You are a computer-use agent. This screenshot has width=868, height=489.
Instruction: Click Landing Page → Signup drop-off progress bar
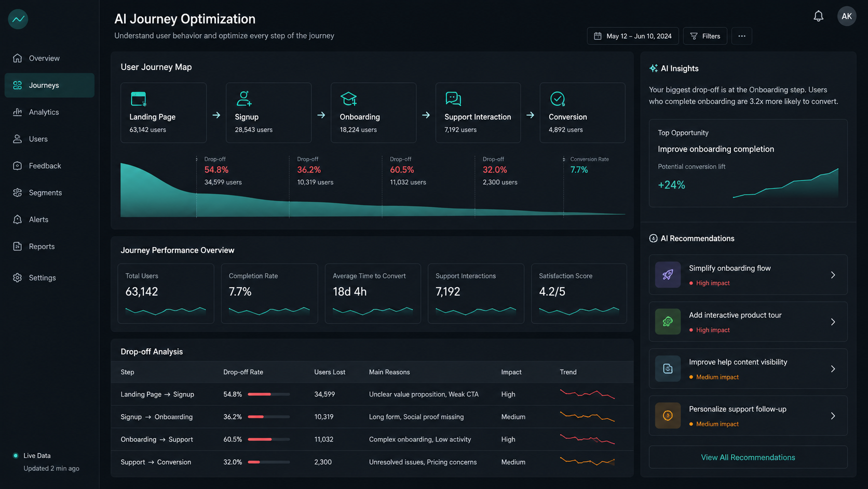tap(268, 394)
